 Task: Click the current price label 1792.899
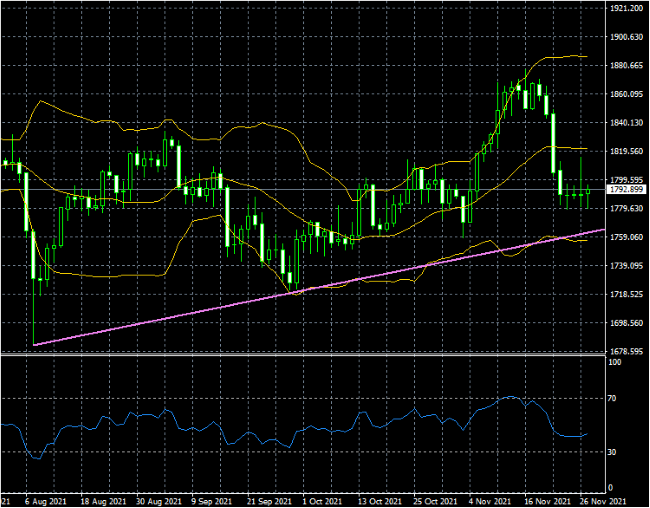point(626,190)
